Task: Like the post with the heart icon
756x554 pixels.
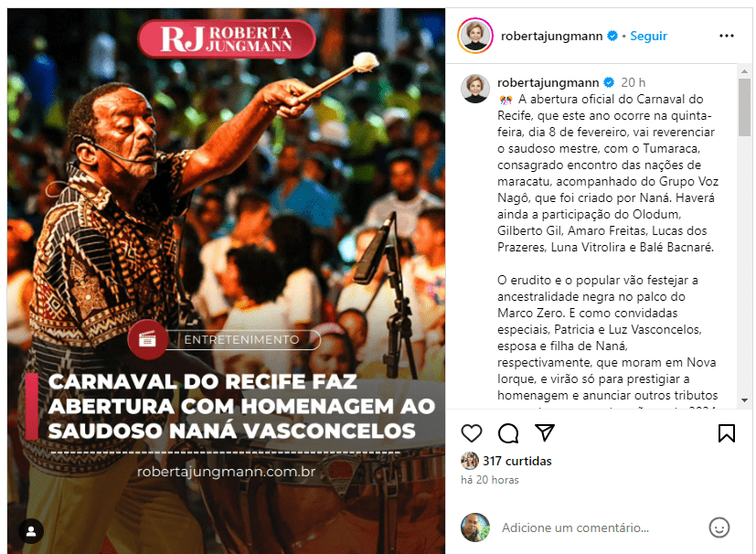Action: tap(471, 433)
